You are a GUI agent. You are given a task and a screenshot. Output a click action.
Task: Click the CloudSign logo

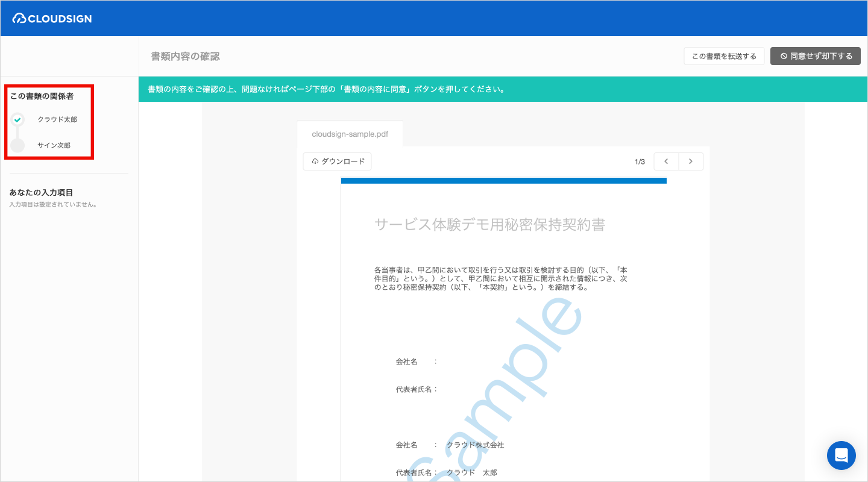click(x=52, y=19)
